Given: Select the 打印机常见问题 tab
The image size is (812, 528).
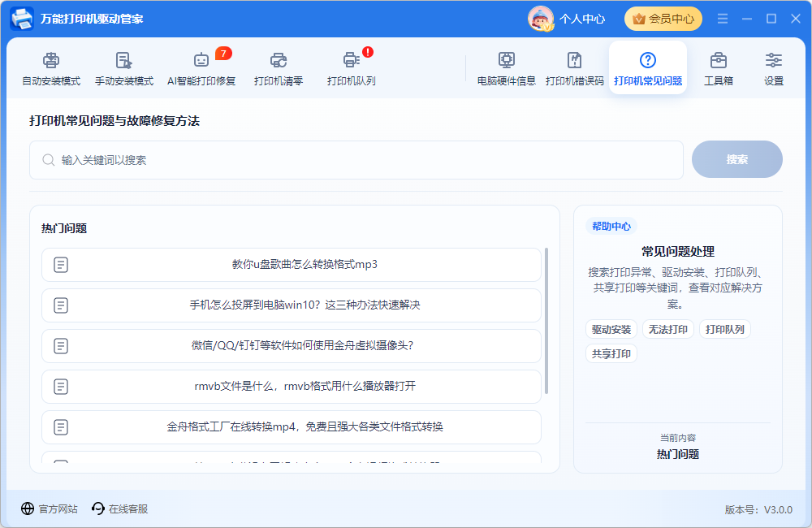Looking at the screenshot, I should (648, 68).
